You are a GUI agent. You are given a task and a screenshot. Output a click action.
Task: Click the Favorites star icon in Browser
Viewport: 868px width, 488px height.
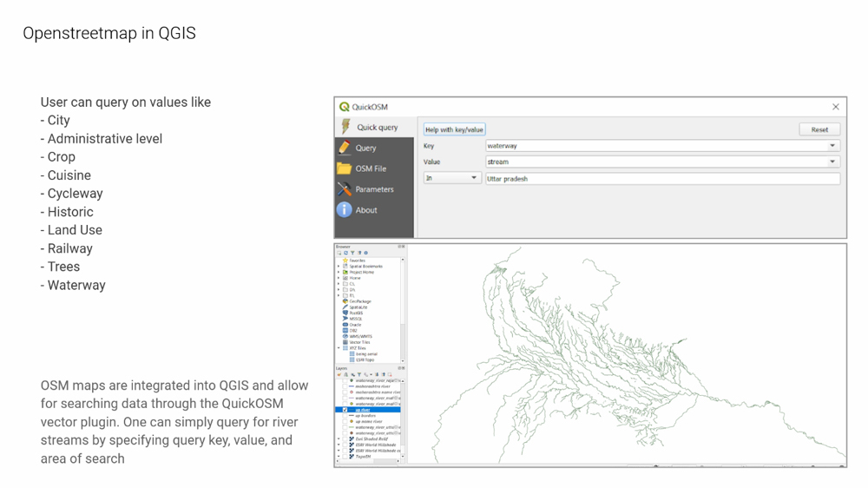click(345, 260)
